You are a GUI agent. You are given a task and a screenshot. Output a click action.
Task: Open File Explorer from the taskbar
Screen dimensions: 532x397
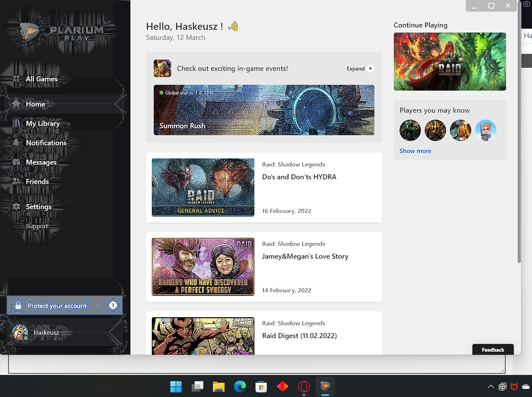coord(219,387)
